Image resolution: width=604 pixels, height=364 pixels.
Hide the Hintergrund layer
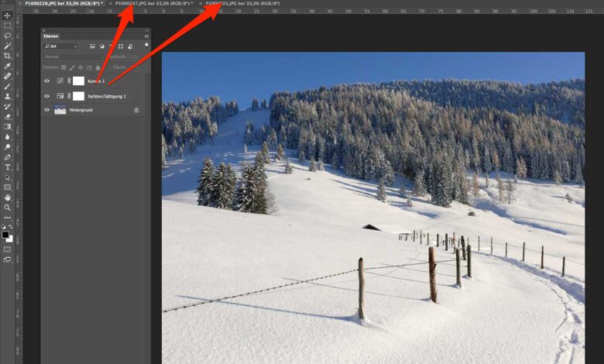[47, 110]
